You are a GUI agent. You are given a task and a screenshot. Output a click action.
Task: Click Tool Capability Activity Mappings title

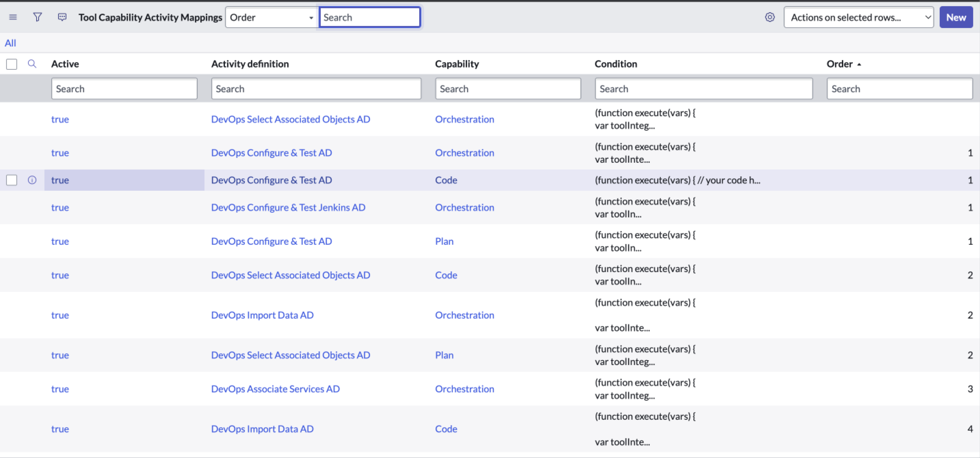click(x=150, y=17)
